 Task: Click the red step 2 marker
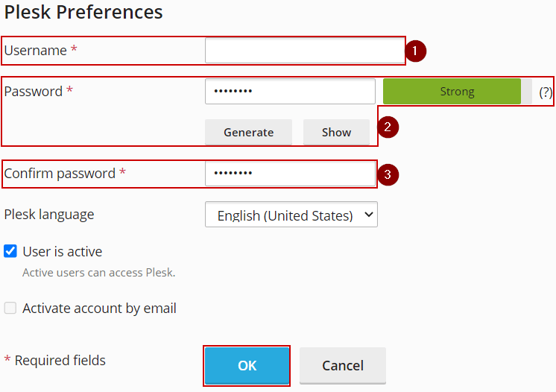pyautogui.click(x=388, y=127)
